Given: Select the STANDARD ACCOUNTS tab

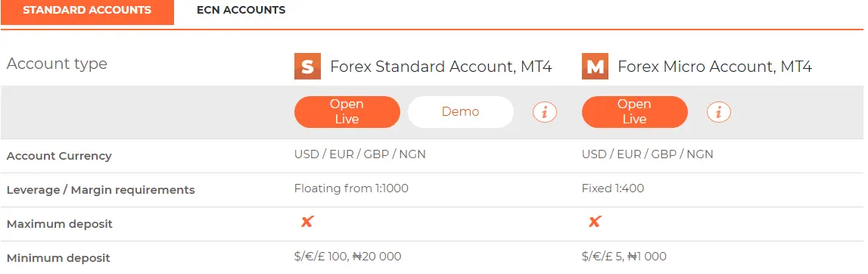Looking at the screenshot, I should coord(87,11).
